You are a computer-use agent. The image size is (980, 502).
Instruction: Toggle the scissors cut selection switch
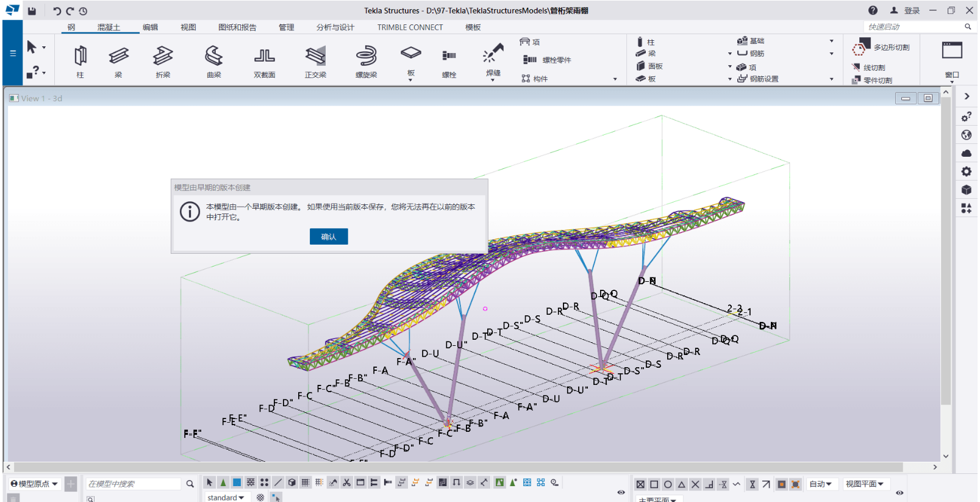tap(346, 482)
